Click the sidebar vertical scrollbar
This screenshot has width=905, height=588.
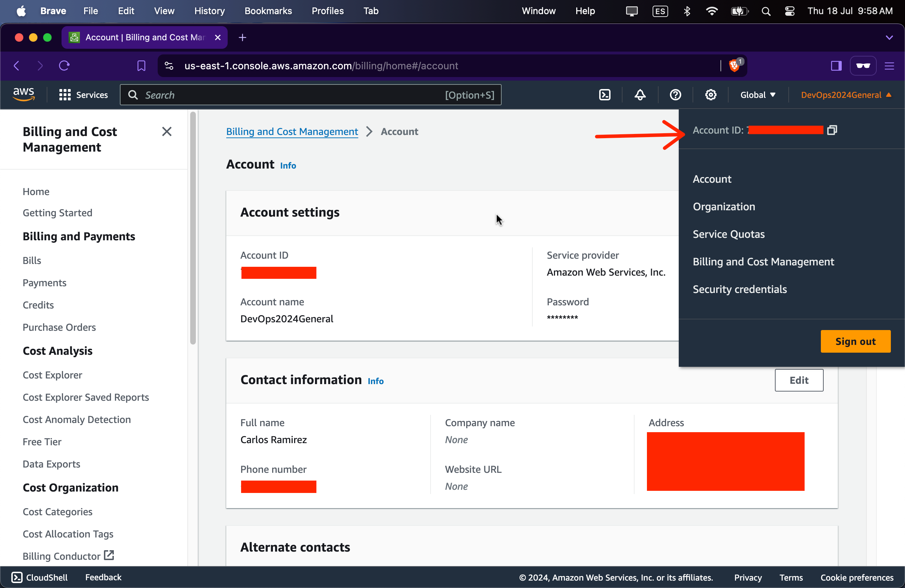tap(193, 228)
